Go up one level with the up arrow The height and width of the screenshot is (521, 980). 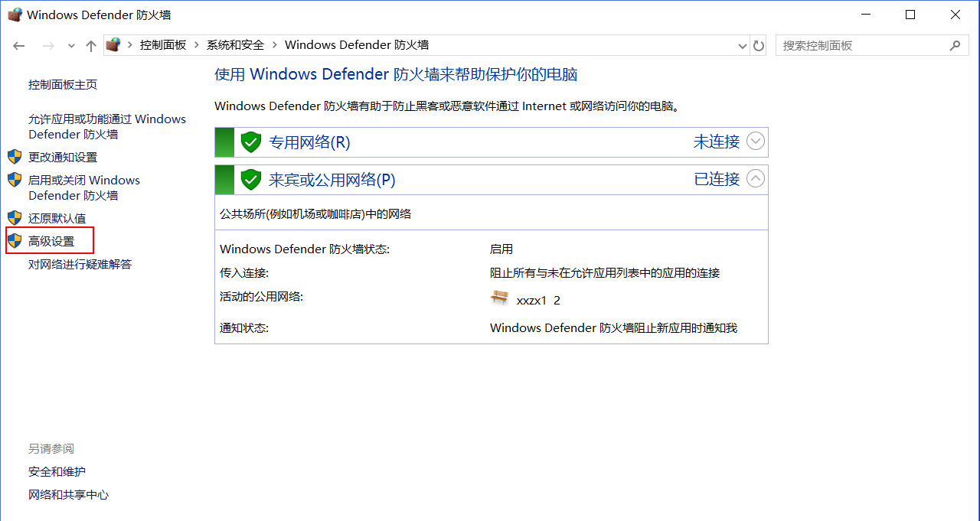click(x=91, y=46)
